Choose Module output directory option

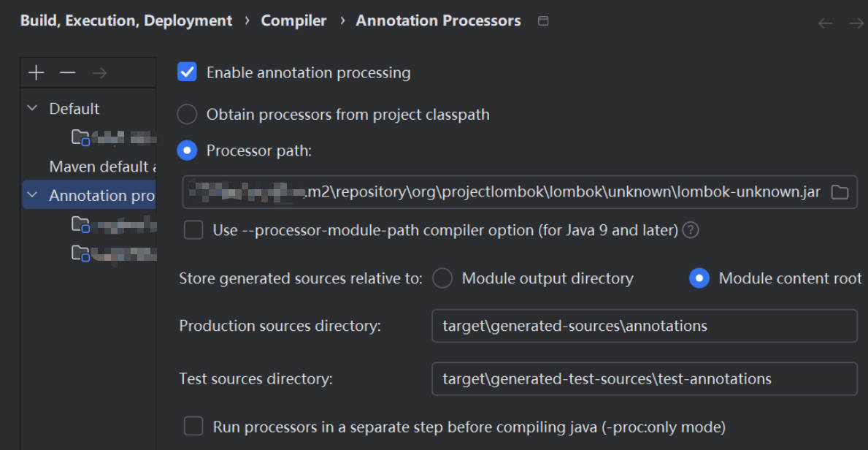pos(442,278)
